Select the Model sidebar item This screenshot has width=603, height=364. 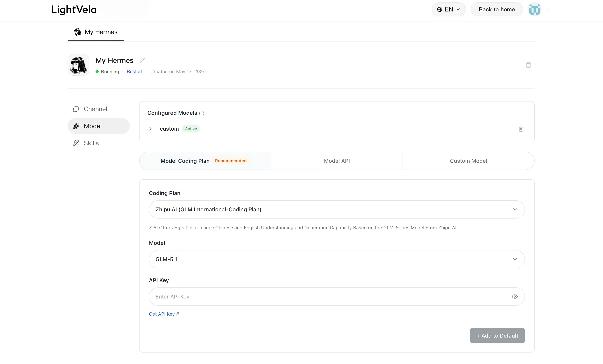pos(99,126)
